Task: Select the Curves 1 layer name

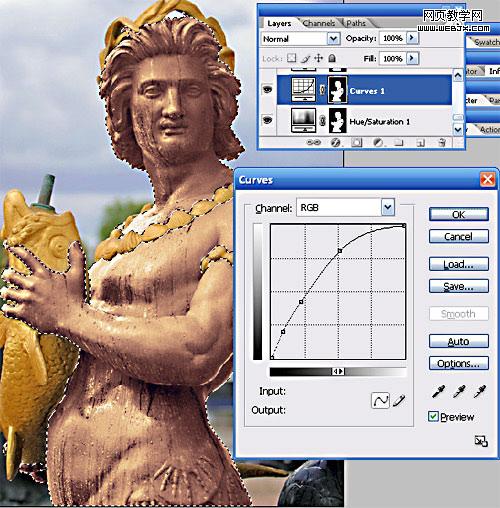Action: (x=367, y=91)
